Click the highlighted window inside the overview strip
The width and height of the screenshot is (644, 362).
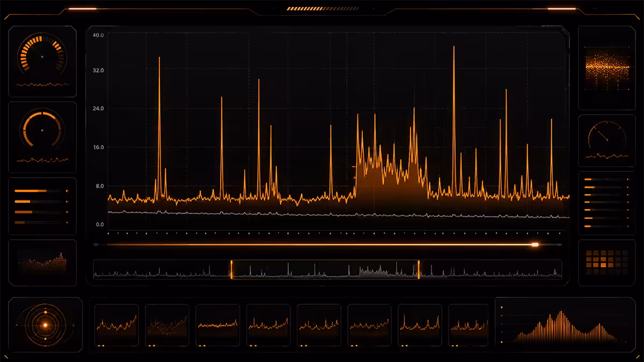(x=325, y=270)
